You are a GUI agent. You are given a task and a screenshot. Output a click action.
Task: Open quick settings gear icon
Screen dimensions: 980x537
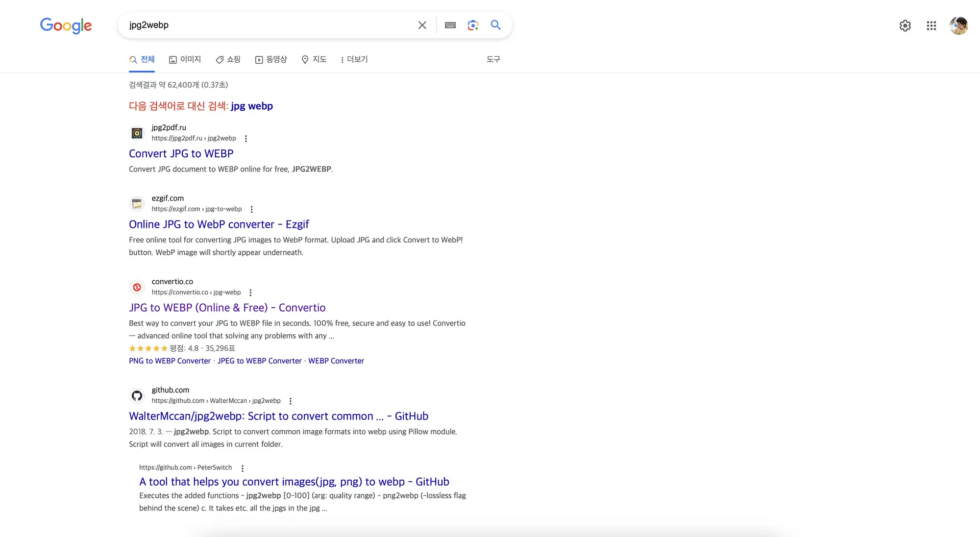[x=905, y=25]
